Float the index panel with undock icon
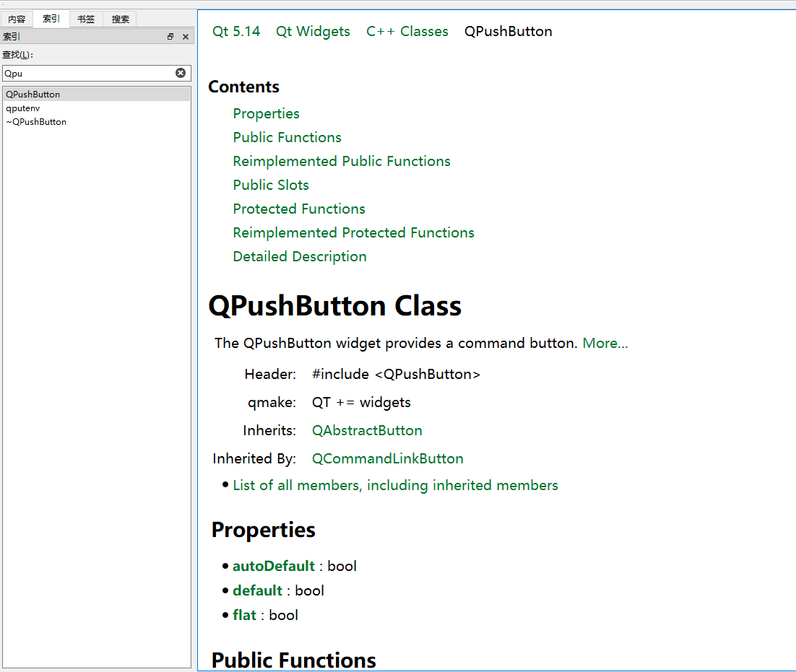The image size is (796, 672). point(170,37)
